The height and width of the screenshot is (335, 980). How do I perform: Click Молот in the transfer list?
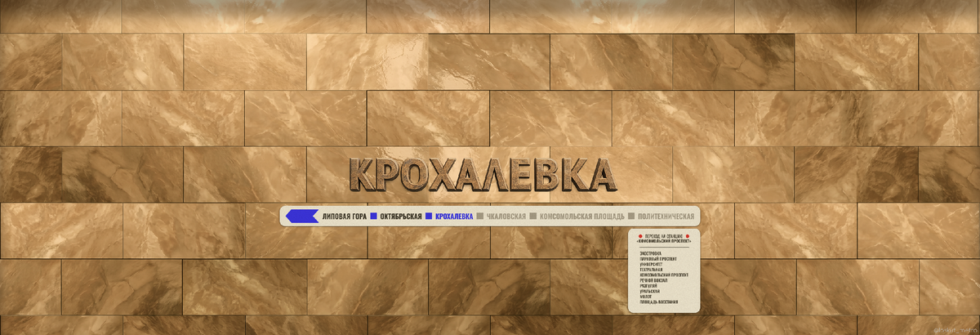(646, 297)
